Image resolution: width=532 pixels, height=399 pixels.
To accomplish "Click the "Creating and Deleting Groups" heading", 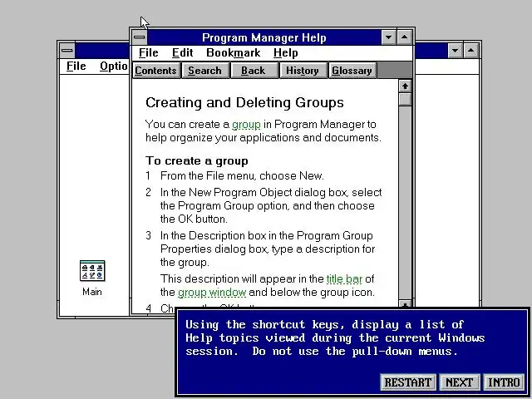I will point(244,102).
